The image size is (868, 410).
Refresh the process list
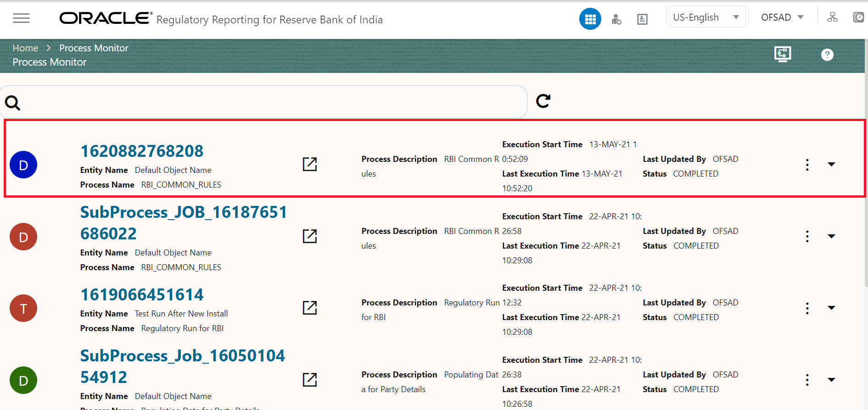pyautogui.click(x=543, y=101)
